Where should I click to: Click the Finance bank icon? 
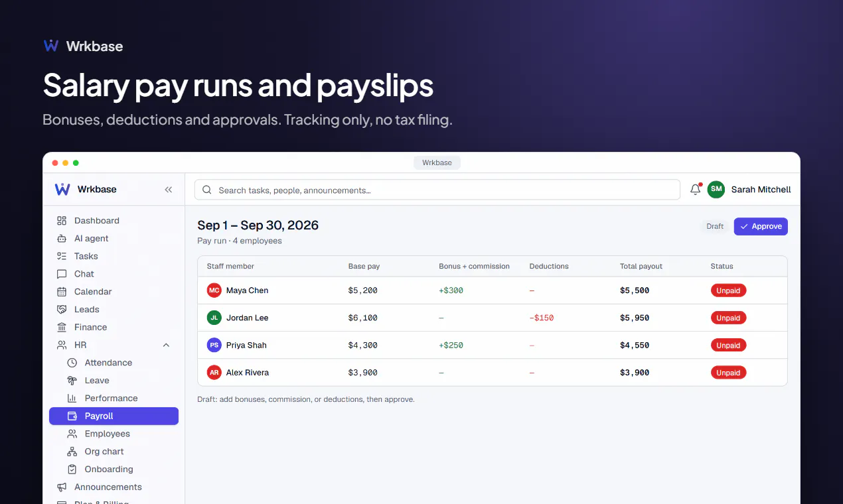point(62,328)
